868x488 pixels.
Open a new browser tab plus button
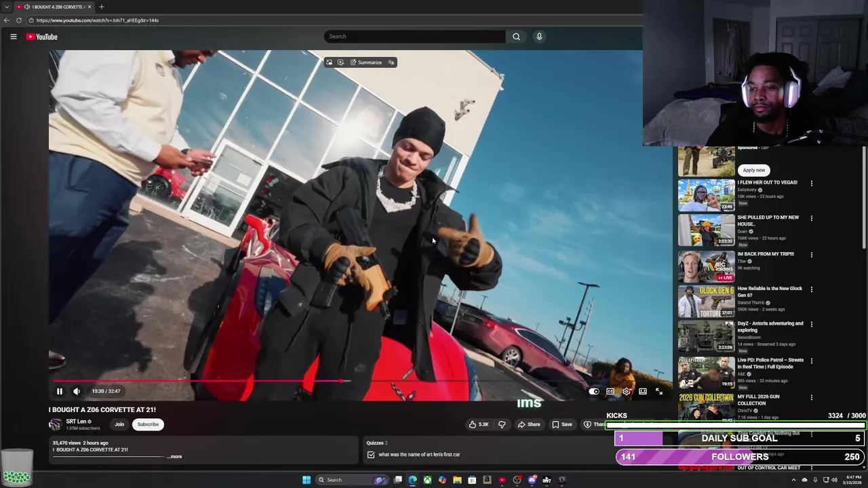pyautogui.click(x=102, y=7)
